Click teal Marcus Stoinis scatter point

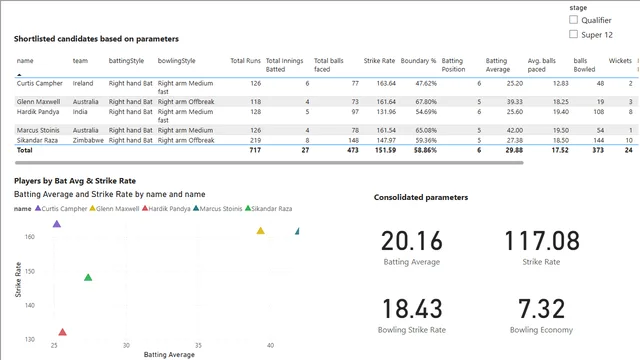pos(297,231)
